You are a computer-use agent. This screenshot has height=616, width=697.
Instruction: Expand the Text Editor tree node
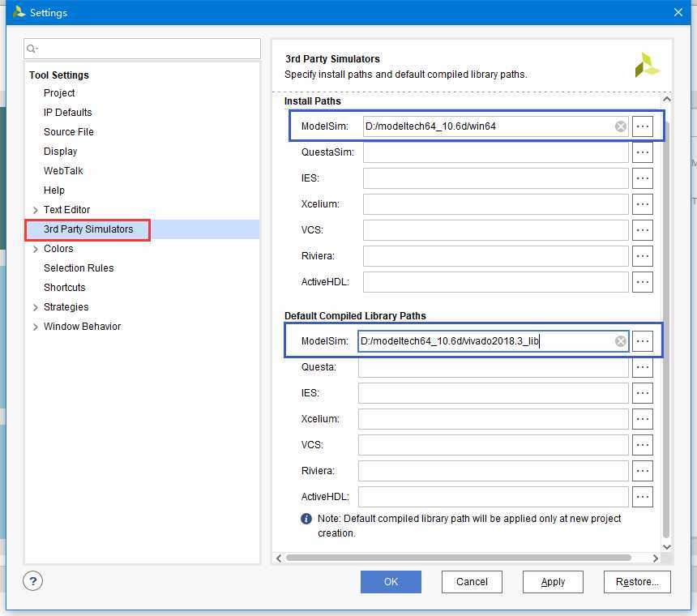(36, 210)
